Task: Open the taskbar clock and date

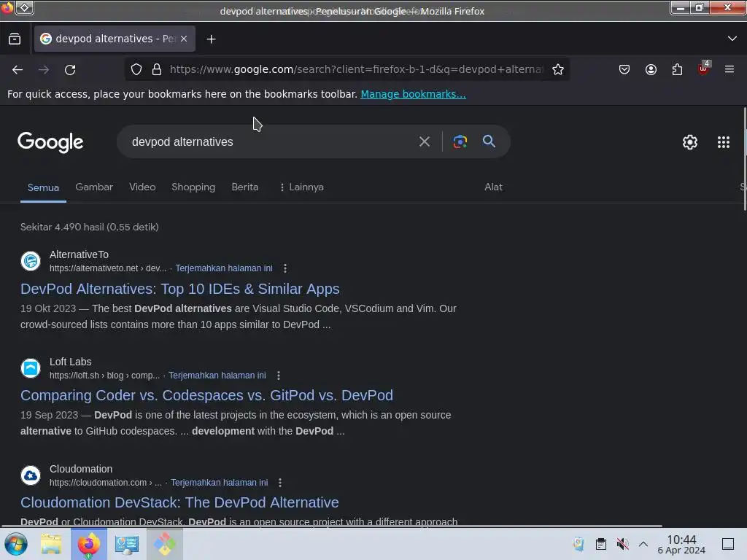Action: [x=681, y=544]
